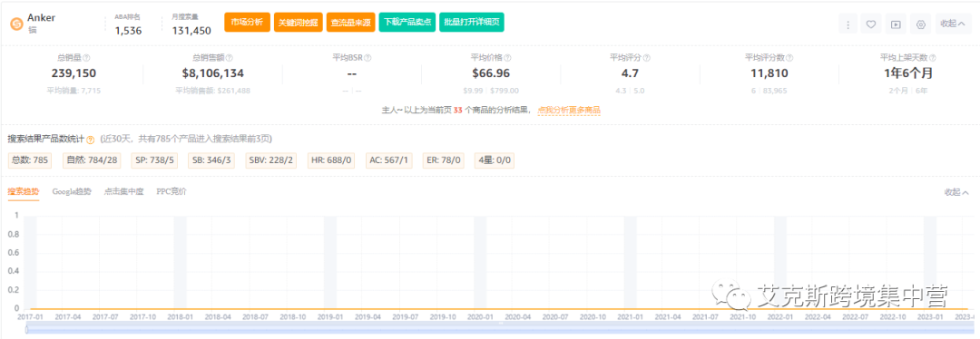Click the 1年6个月 average listing age
Viewport: 980px width, 339px height.
click(908, 73)
